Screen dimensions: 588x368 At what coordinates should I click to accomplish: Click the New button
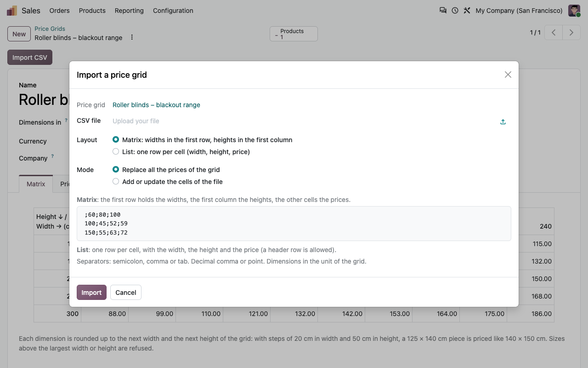point(19,34)
